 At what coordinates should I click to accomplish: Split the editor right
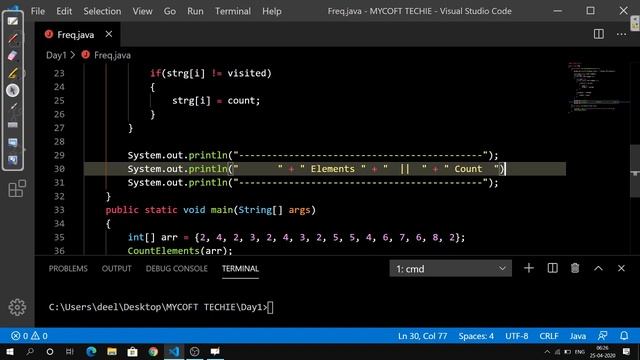(x=599, y=34)
